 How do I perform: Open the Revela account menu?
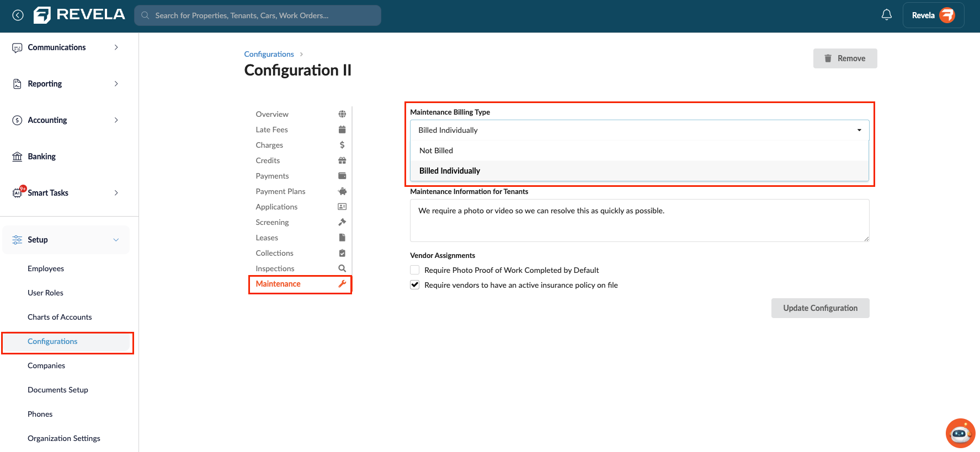tap(933, 15)
